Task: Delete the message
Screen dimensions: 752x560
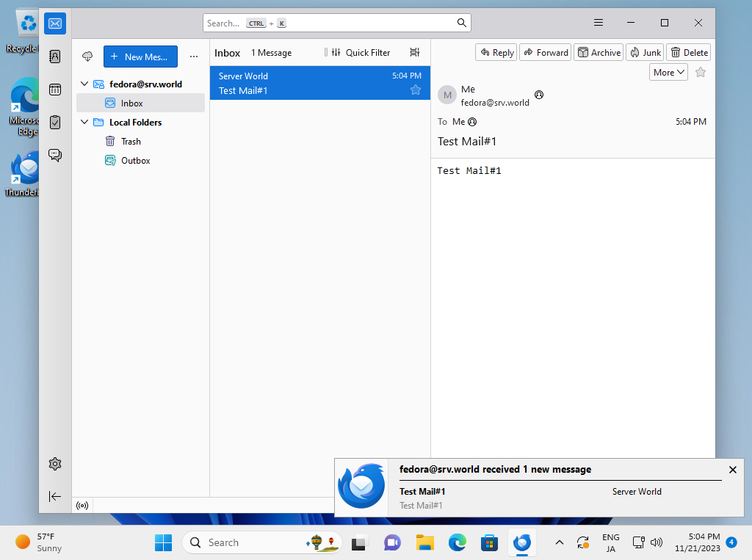Action: coord(689,52)
